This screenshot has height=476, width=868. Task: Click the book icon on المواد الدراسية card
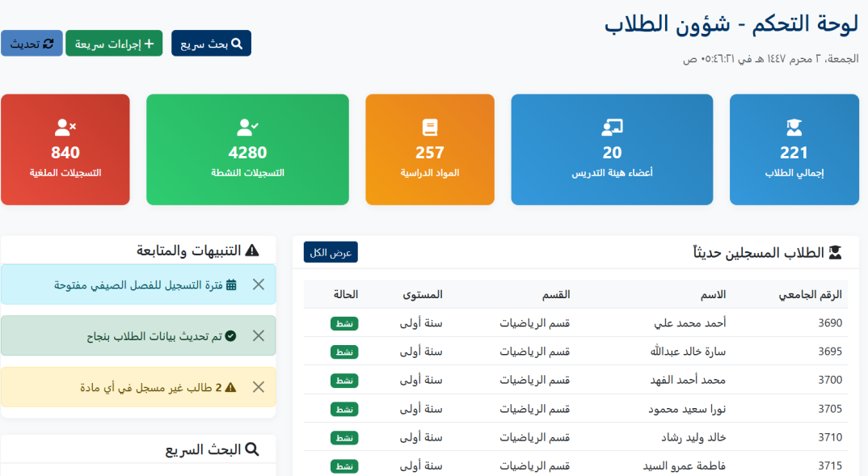coord(429,125)
